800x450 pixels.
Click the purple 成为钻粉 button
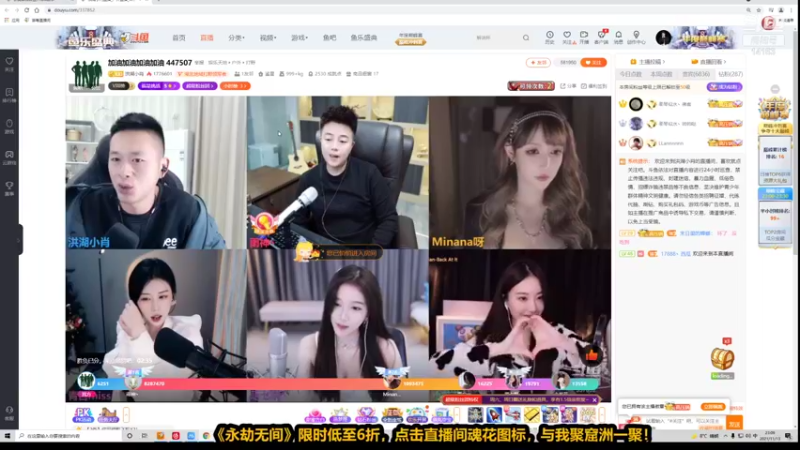pos(724,87)
